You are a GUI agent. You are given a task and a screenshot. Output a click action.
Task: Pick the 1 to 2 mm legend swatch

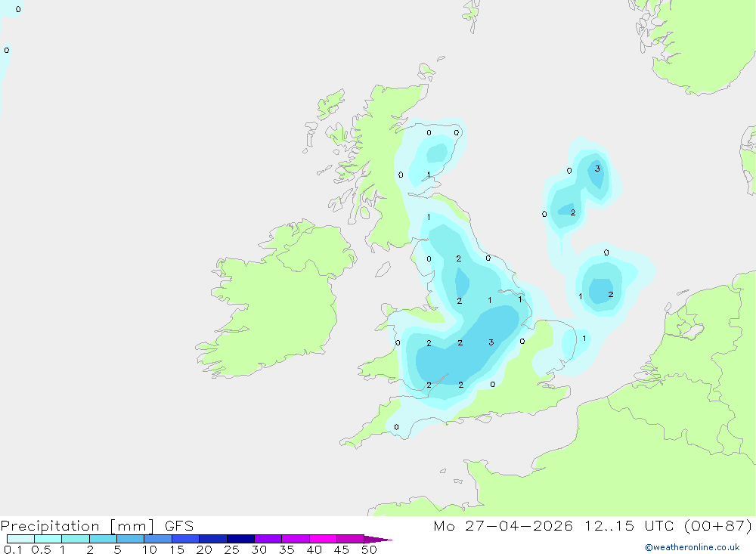point(75,539)
